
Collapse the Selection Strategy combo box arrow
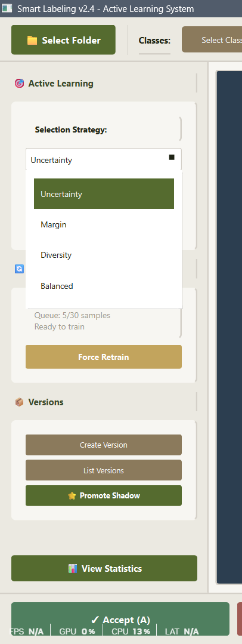click(x=172, y=158)
